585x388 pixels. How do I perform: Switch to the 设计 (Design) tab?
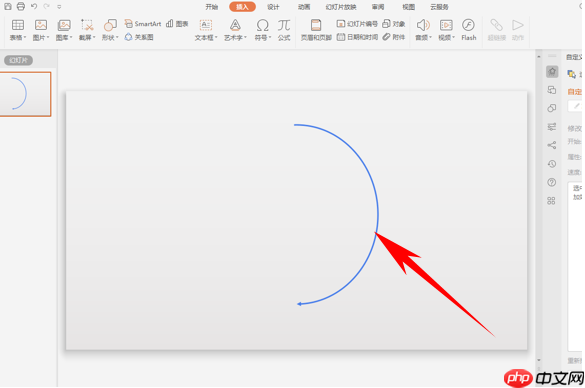pos(273,7)
